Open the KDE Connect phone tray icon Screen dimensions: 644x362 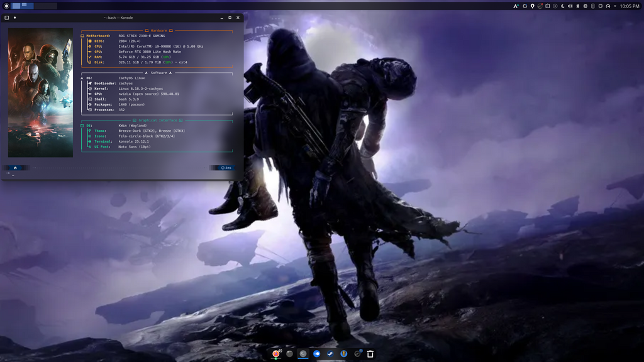pos(592,6)
